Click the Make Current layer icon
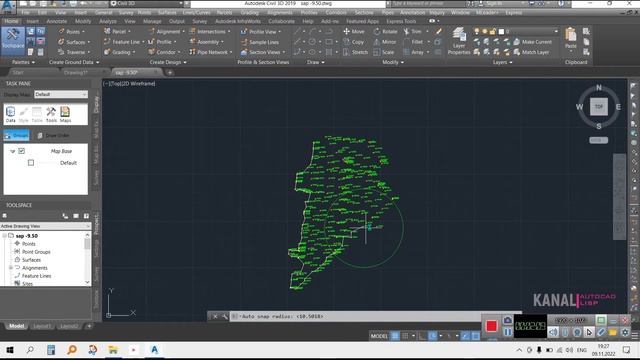The width and height of the screenshot is (640, 360). tap(517, 42)
